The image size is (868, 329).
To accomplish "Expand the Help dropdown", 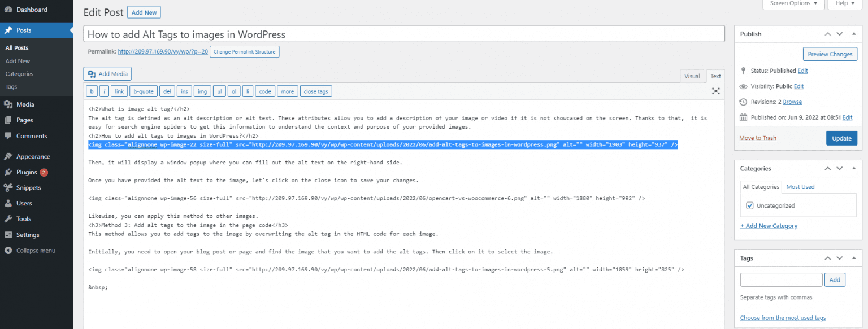I will [844, 4].
